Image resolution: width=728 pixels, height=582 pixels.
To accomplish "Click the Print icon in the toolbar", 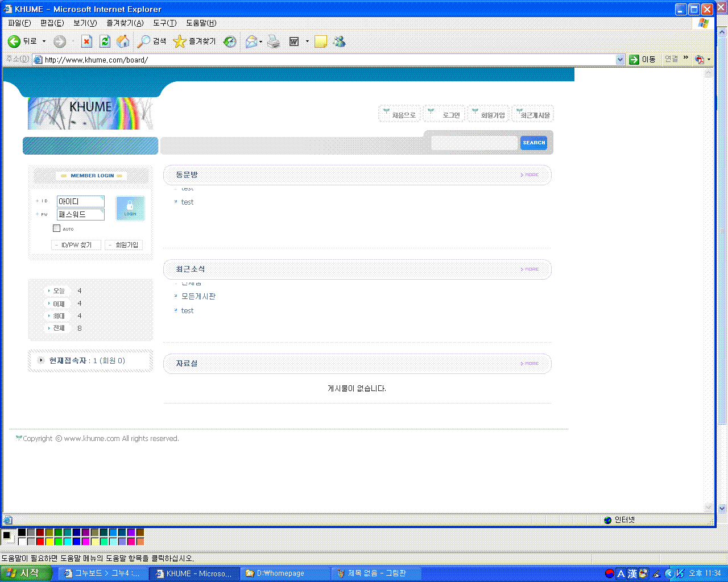I will pos(274,41).
